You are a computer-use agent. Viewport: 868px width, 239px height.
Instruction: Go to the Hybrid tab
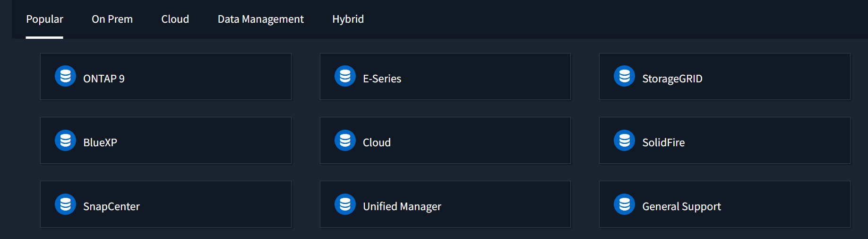(x=348, y=19)
